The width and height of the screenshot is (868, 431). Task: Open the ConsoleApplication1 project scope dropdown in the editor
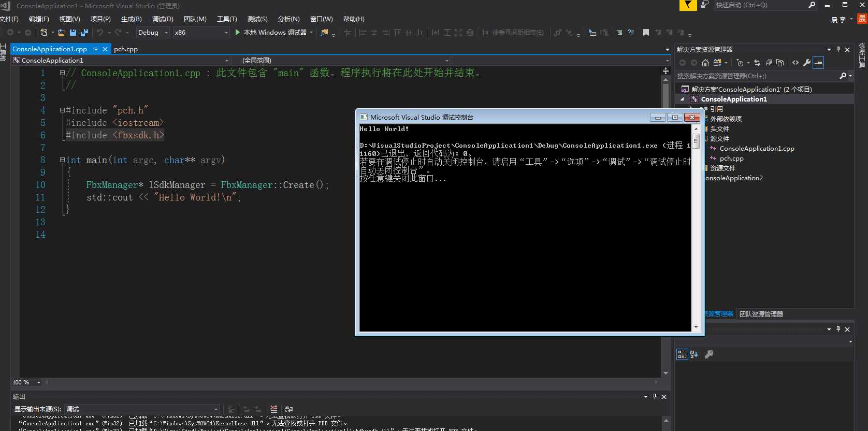121,61
